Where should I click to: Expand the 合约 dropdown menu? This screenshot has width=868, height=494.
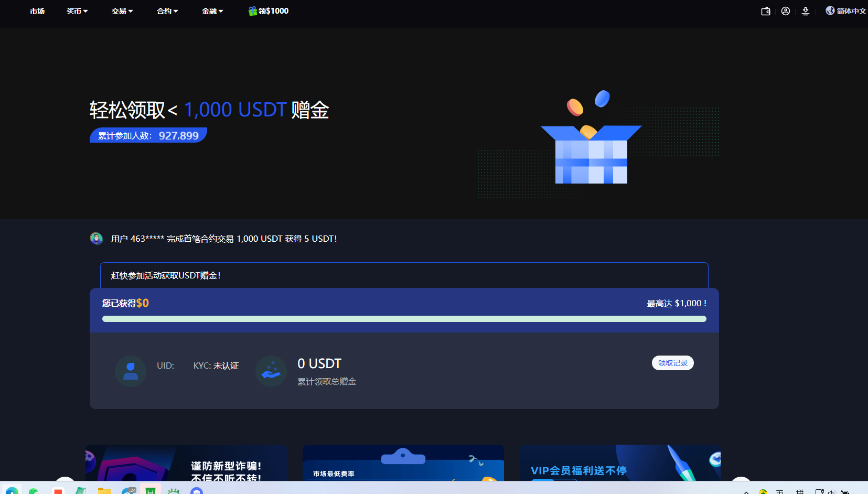(x=166, y=10)
